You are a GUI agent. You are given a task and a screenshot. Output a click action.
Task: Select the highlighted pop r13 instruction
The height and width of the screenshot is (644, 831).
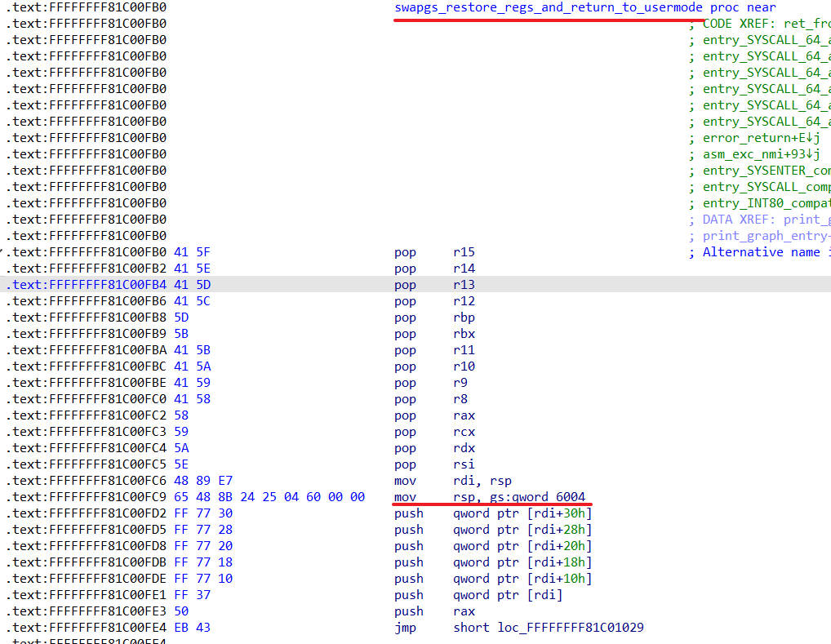[x=434, y=285]
